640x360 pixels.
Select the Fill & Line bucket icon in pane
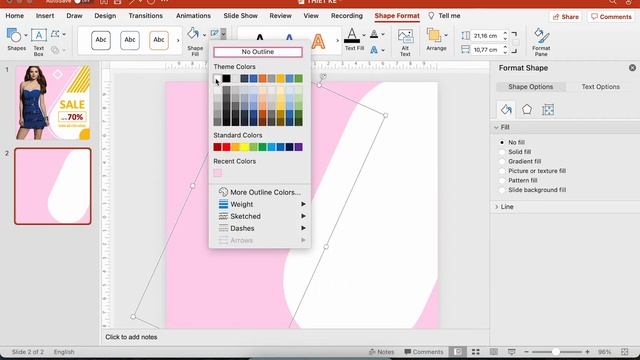(506, 109)
